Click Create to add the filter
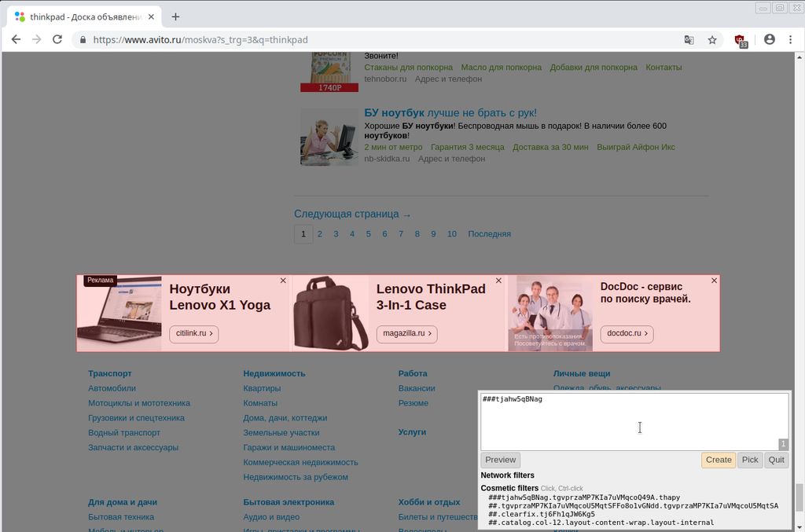The image size is (805, 532). click(x=719, y=460)
